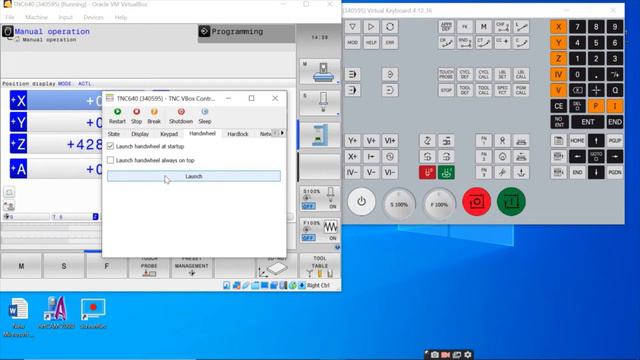The height and width of the screenshot is (360, 640).
Task: Click the TOOL DEF key
Action: click(x=465, y=90)
